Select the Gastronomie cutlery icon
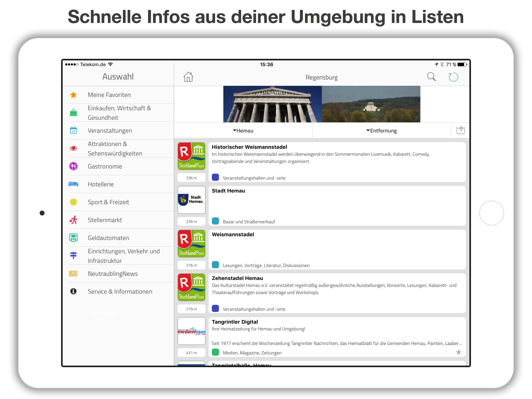 (73, 166)
